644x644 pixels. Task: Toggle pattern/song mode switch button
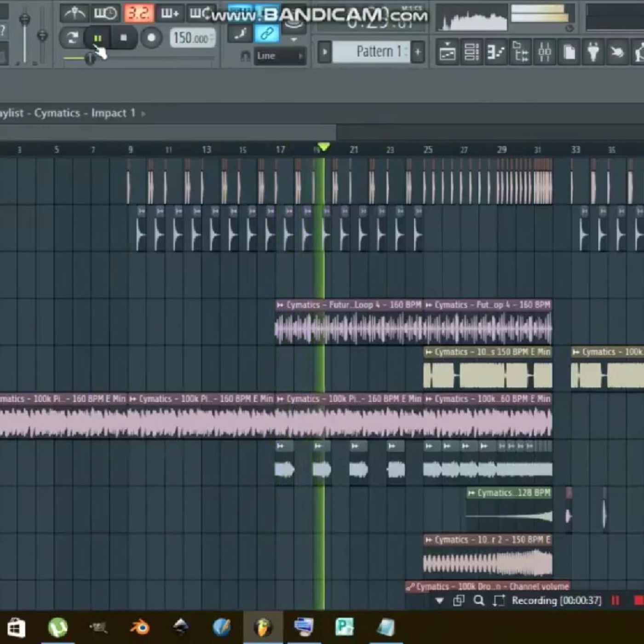[x=72, y=38]
